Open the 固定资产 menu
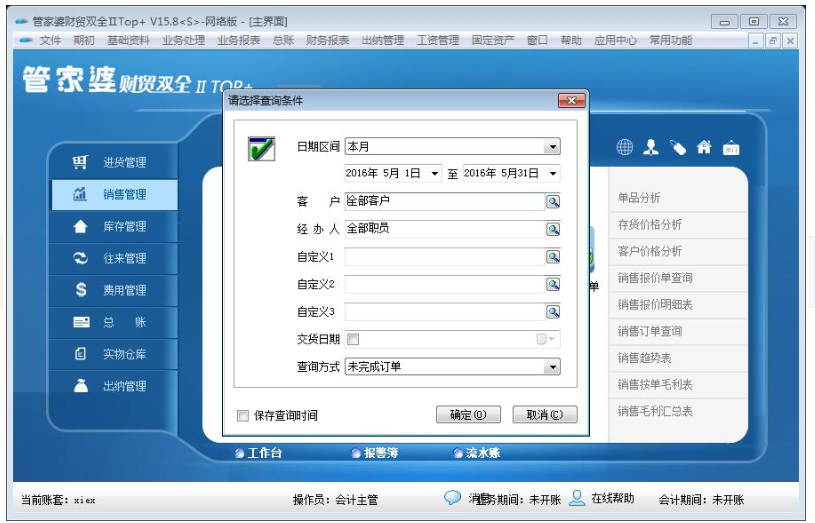This screenshot has height=523, width=815. (493, 40)
